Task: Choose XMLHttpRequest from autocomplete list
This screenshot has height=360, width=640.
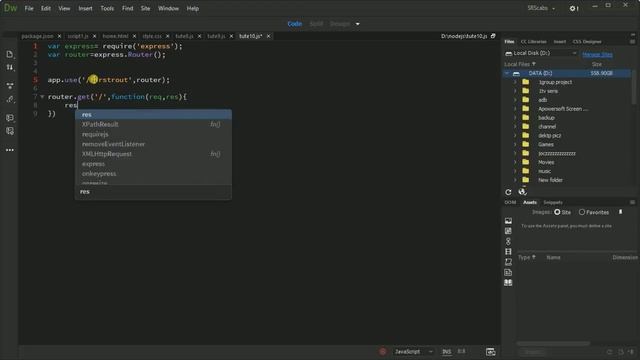Action: pyautogui.click(x=153, y=154)
